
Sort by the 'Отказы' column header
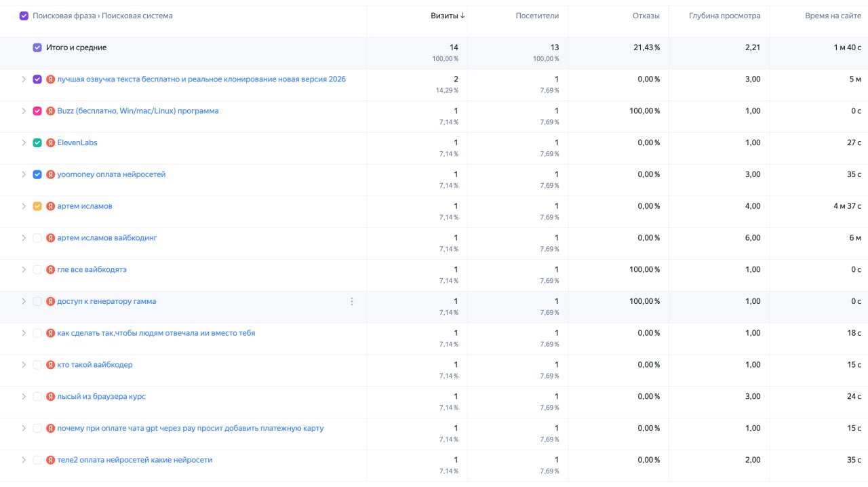pos(646,16)
